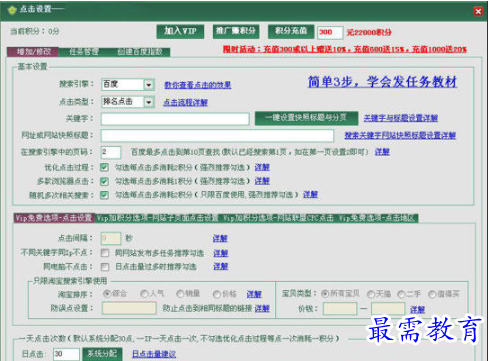The width and height of the screenshot is (490, 361).
Task: Open 详解 link on the 多款浏览器点击 row
Action: (262, 181)
